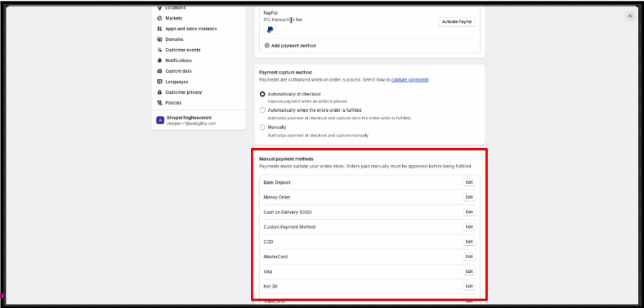This screenshot has height=308, width=644.
Task: Click the Manual payment methods heading
Action: pyautogui.click(x=286, y=159)
